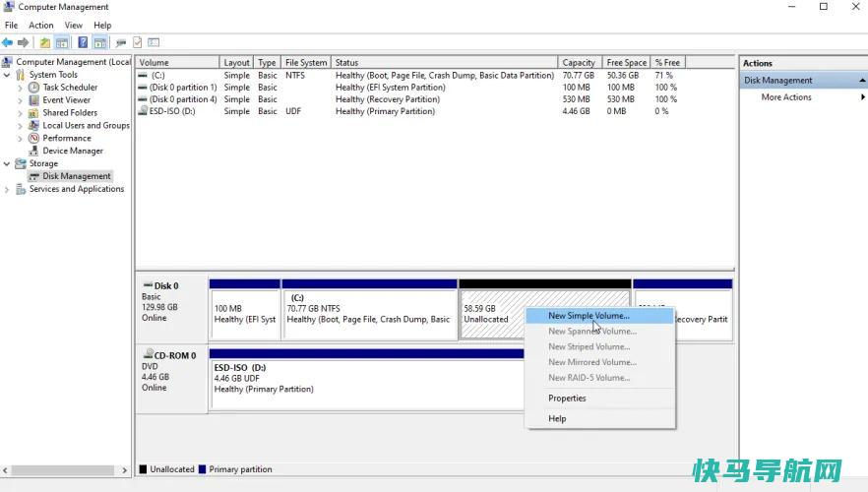Sort by the Free Space column header
The height and width of the screenshot is (492, 868).
click(x=626, y=63)
